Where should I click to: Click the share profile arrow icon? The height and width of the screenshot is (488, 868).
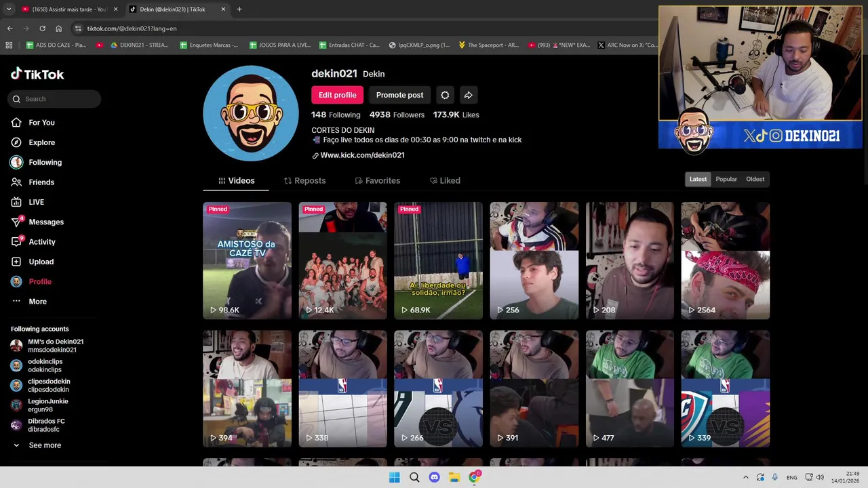pyautogui.click(x=468, y=95)
